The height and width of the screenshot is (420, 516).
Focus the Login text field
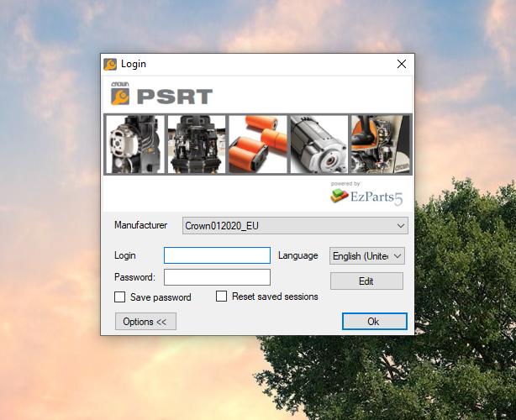click(x=217, y=255)
